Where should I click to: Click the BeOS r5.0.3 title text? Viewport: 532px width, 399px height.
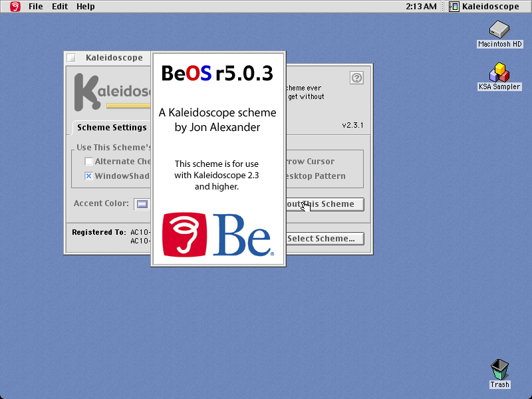(x=217, y=73)
